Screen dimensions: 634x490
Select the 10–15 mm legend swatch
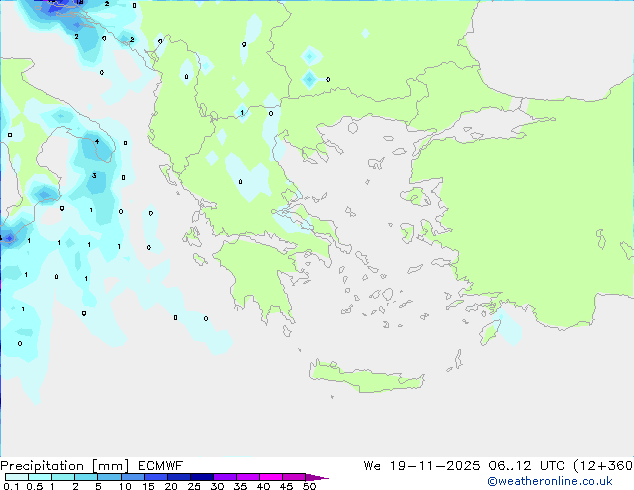pyautogui.click(x=132, y=477)
